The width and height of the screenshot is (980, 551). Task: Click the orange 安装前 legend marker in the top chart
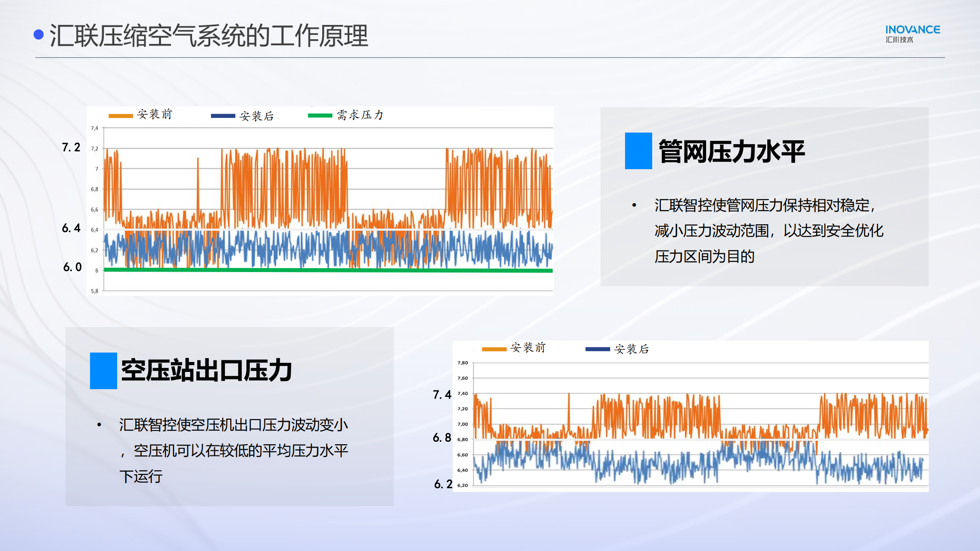120,115
